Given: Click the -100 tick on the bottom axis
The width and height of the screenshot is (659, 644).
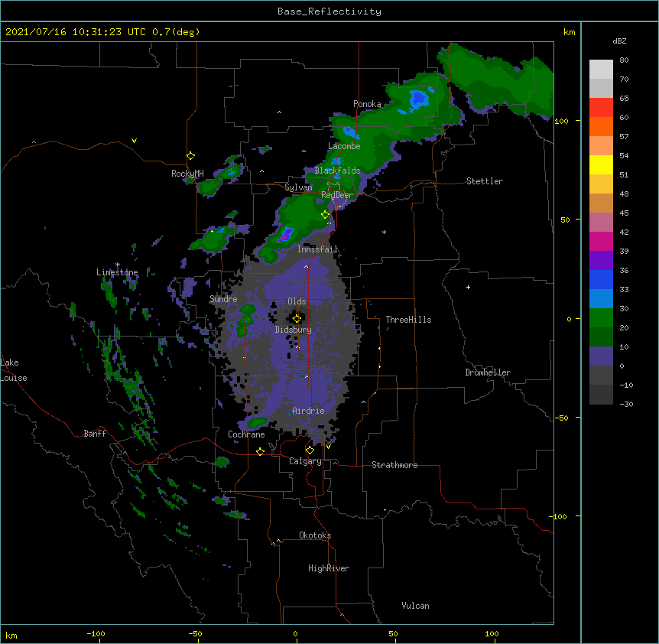Looking at the screenshot, I should click(96, 633).
